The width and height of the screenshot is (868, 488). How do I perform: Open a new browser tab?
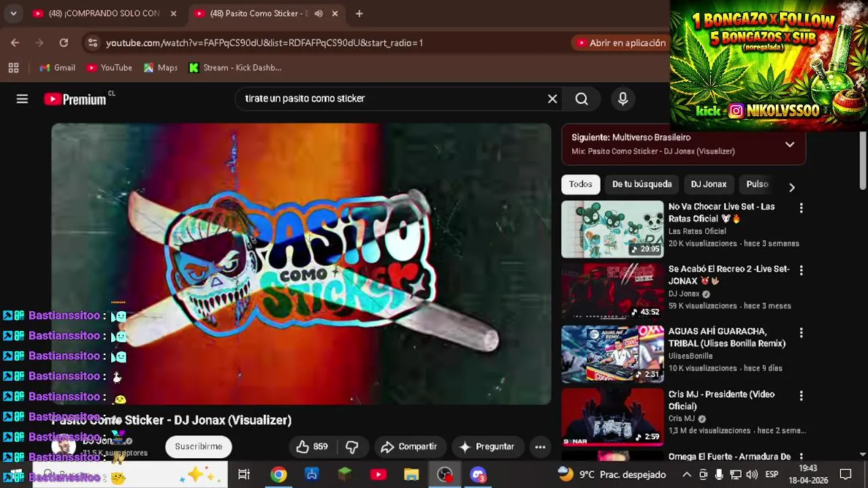tap(359, 14)
